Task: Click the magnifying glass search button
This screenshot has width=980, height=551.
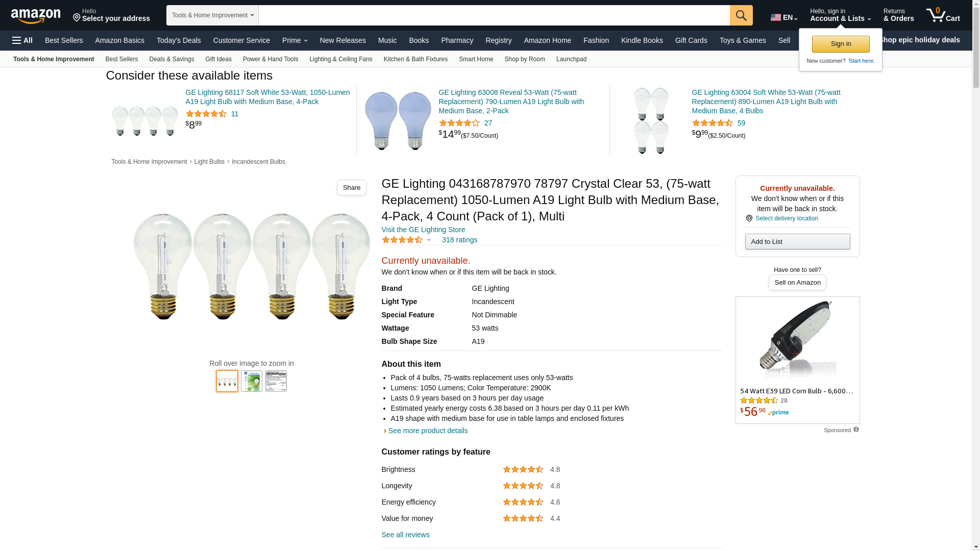Action: pyautogui.click(x=741, y=15)
